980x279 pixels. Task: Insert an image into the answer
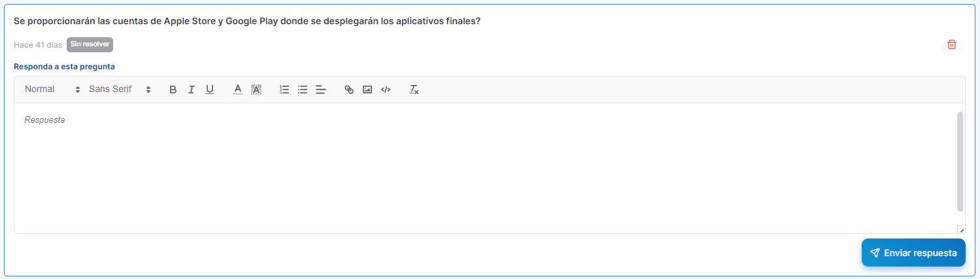point(367,90)
